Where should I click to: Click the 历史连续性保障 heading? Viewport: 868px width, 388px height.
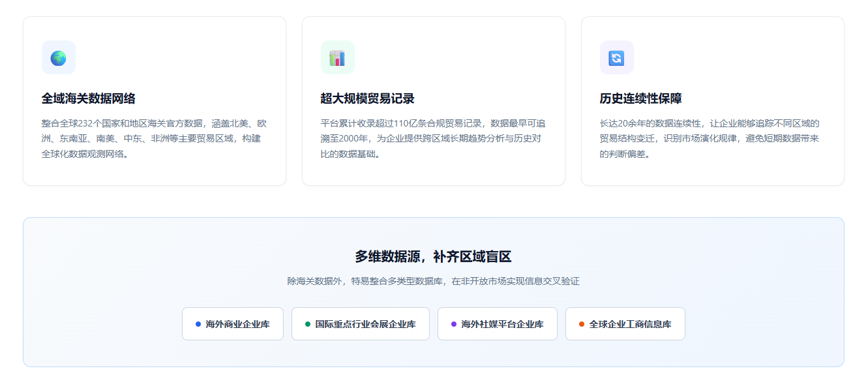[641, 98]
